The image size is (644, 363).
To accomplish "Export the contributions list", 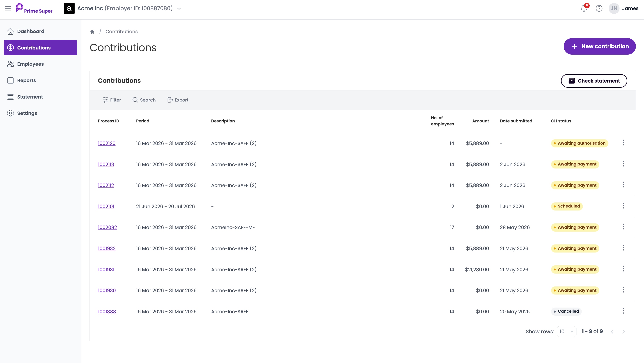I will click(x=178, y=100).
